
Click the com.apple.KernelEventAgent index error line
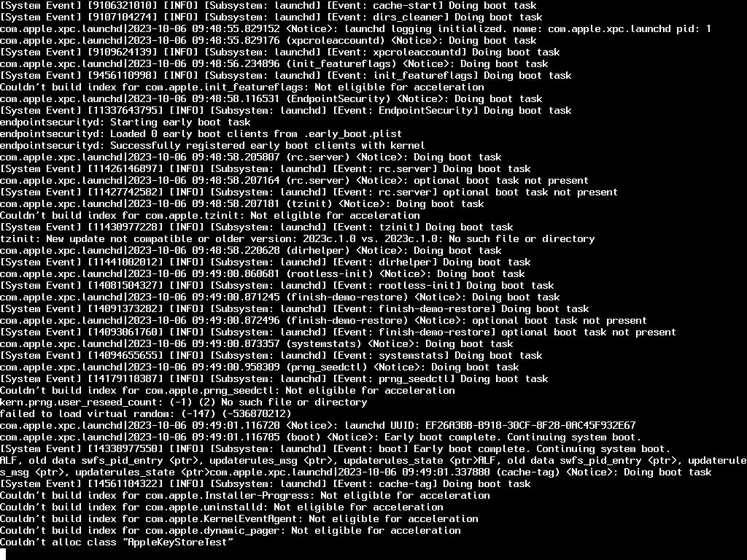pyautogui.click(x=239, y=519)
